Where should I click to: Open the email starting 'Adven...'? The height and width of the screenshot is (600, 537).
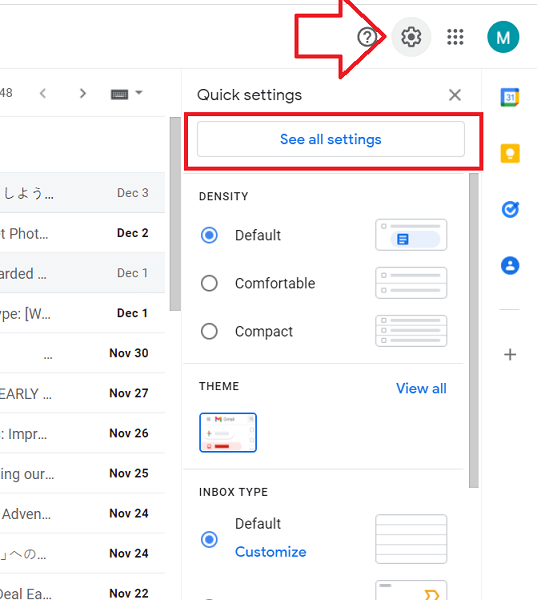[x=82, y=514]
